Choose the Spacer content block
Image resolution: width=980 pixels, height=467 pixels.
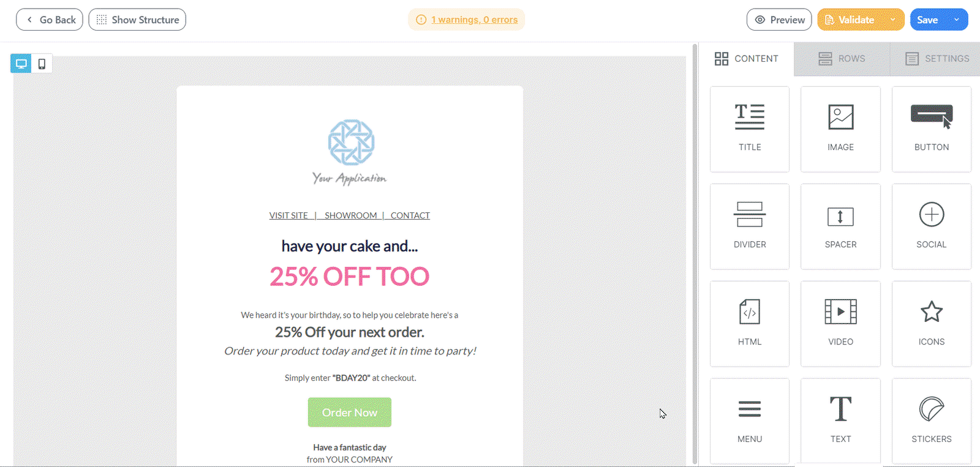click(840, 226)
